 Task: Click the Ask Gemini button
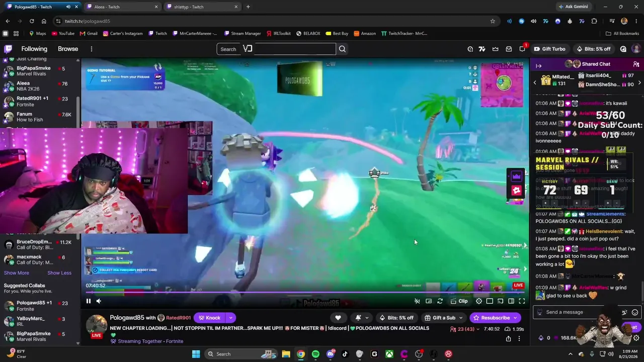pos(573,7)
